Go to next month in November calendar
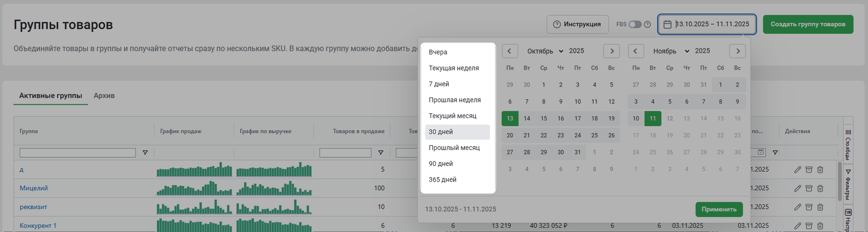This screenshot has height=232, width=868. [x=737, y=51]
